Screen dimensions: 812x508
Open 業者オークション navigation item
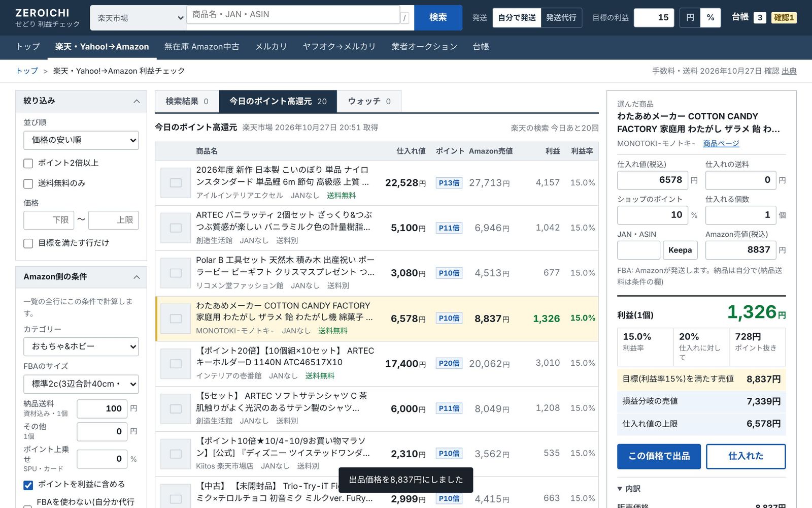(x=424, y=47)
